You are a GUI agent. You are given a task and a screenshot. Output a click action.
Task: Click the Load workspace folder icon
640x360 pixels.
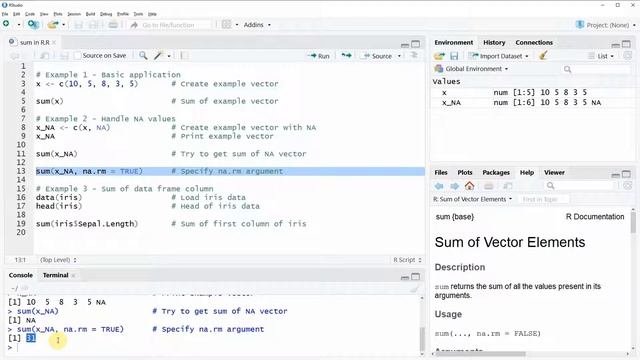click(439, 56)
